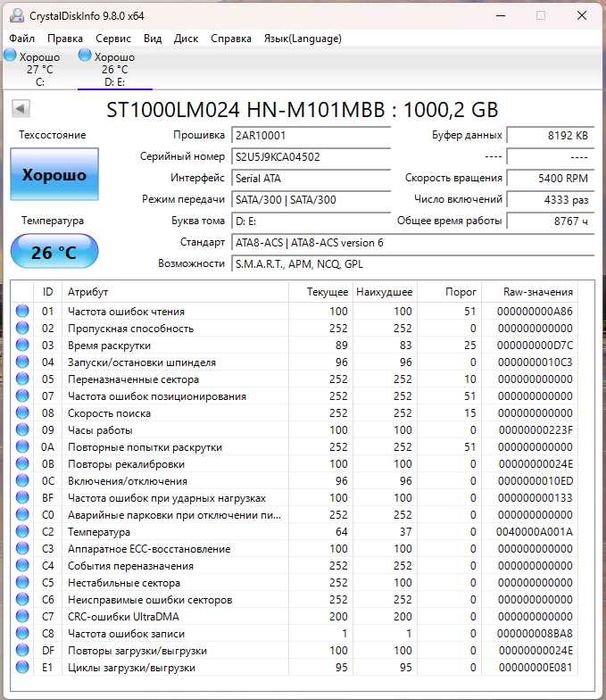
Task: Click status icon for attribute BF
Action: (x=22, y=498)
